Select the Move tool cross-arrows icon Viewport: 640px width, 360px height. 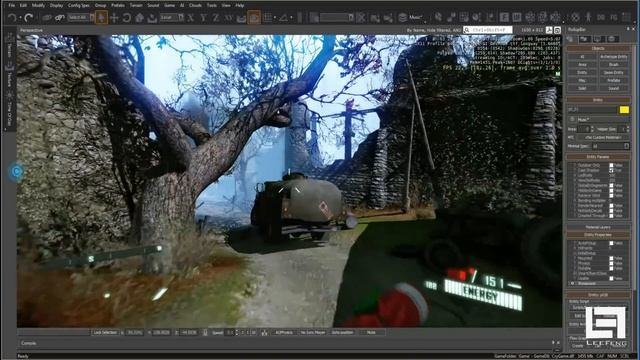coord(114,18)
